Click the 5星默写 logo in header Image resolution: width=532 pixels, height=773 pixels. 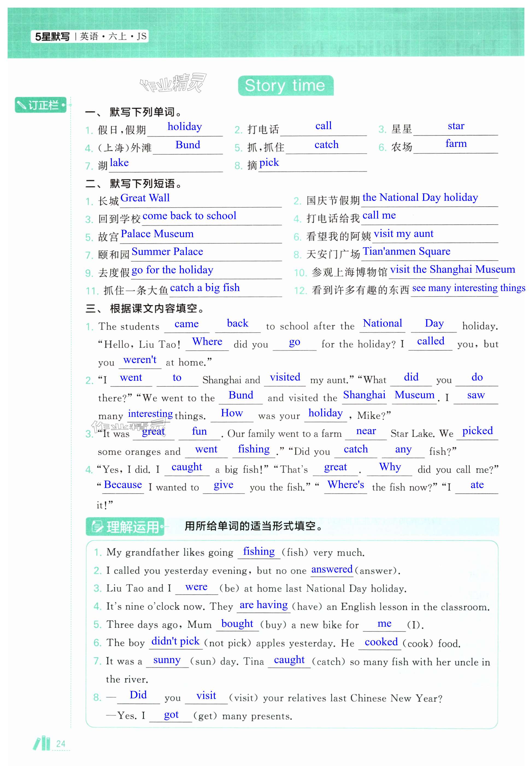click(52, 36)
